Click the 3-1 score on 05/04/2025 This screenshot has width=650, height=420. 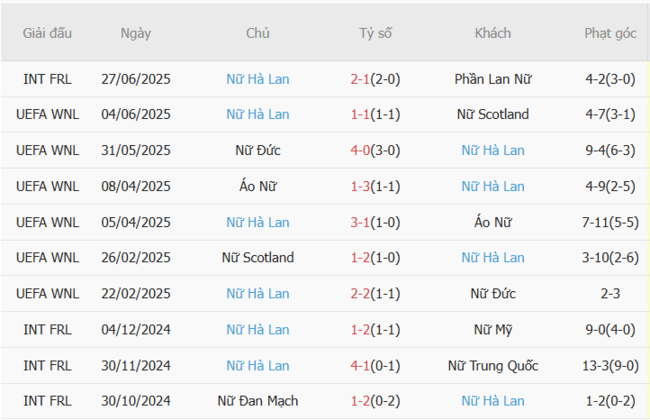click(x=364, y=222)
